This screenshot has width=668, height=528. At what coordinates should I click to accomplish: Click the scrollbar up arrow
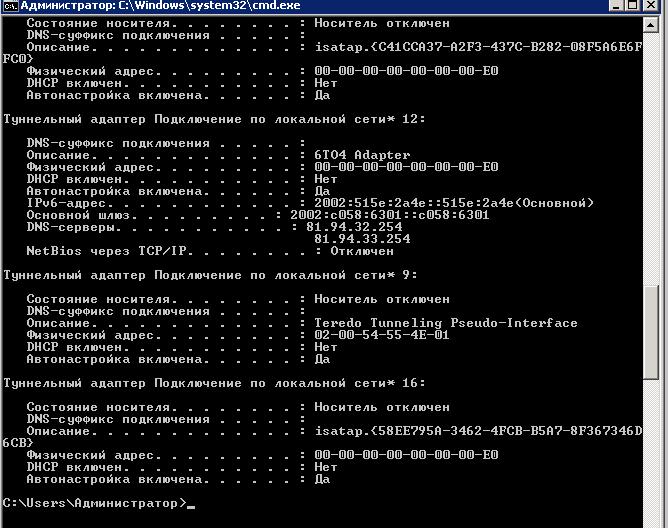pos(651,25)
